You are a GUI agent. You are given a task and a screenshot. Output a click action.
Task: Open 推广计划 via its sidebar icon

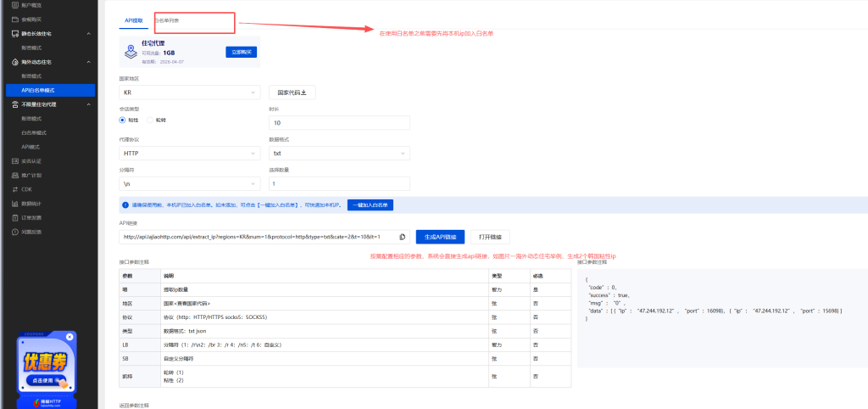coord(15,175)
